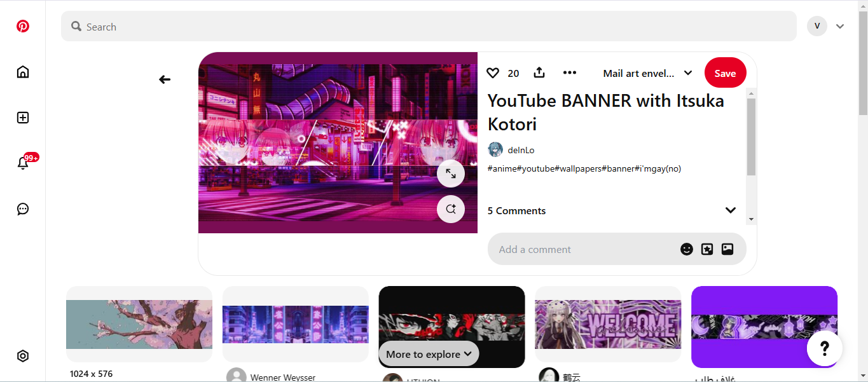Open board selector Mail art envel...

647,73
